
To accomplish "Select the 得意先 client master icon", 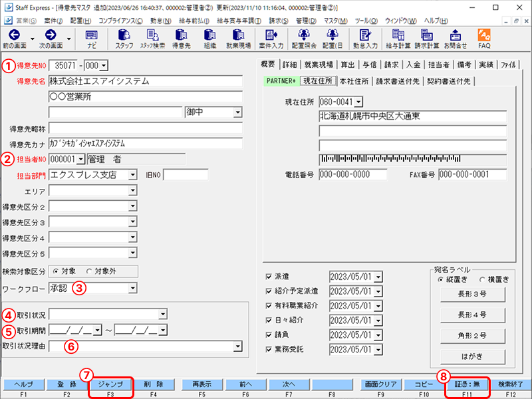I will [180, 38].
